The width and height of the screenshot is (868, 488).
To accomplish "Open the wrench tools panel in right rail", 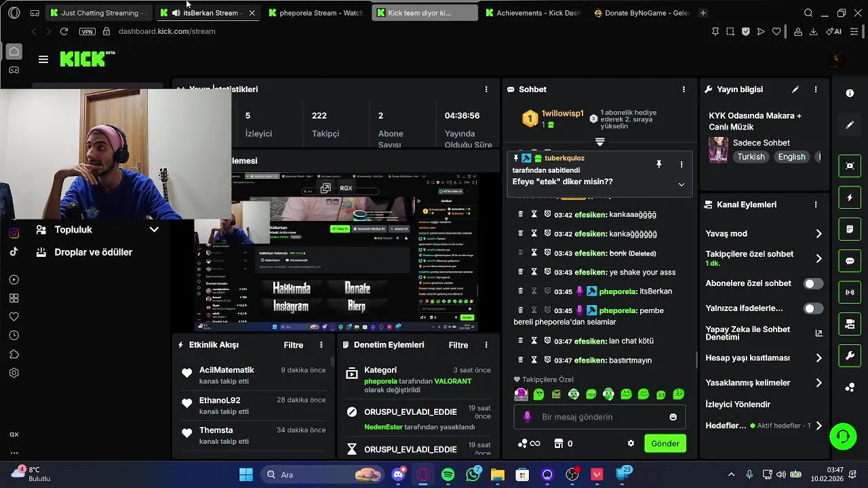I will tap(850, 356).
